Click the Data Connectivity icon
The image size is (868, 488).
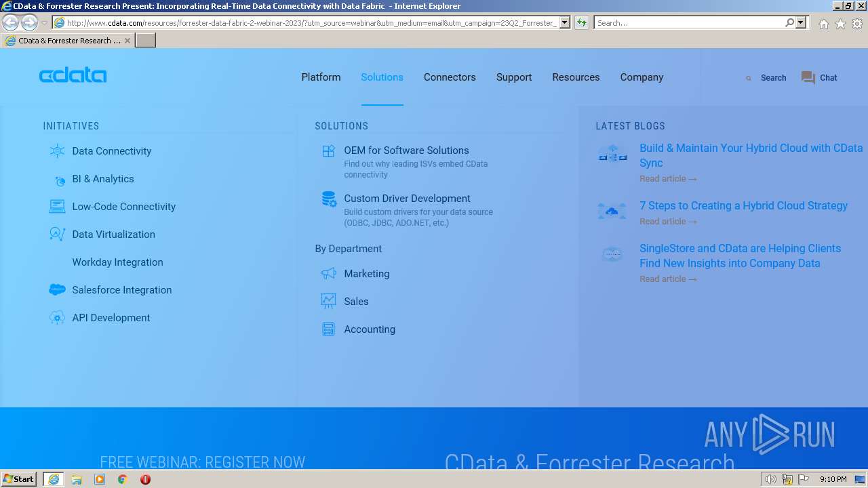click(x=58, y=151)
